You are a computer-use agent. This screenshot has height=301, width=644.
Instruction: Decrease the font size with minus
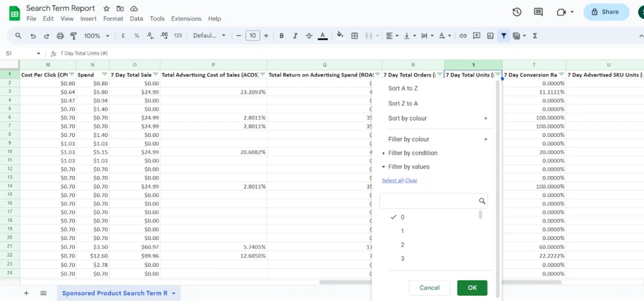[x=238, y=36]
